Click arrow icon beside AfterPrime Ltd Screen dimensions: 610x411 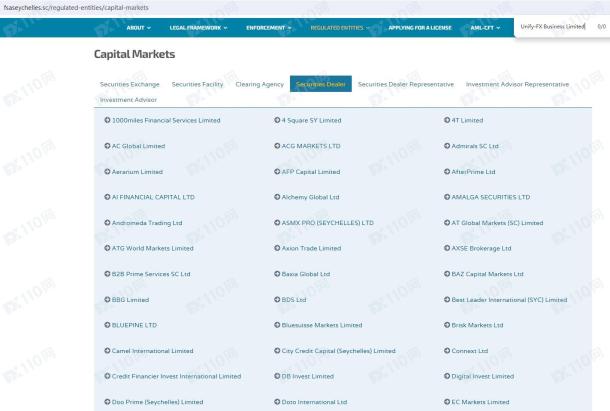[447, 172]
